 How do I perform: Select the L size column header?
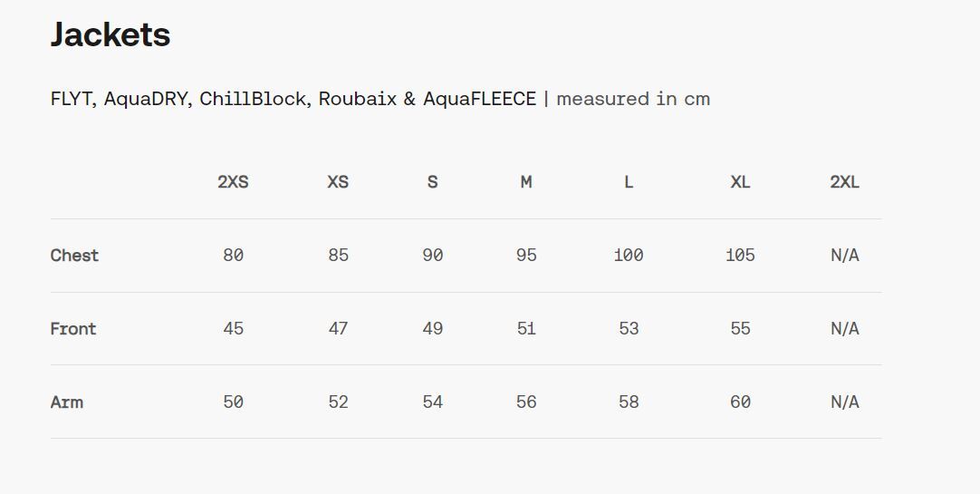click(x=629, y=182)
